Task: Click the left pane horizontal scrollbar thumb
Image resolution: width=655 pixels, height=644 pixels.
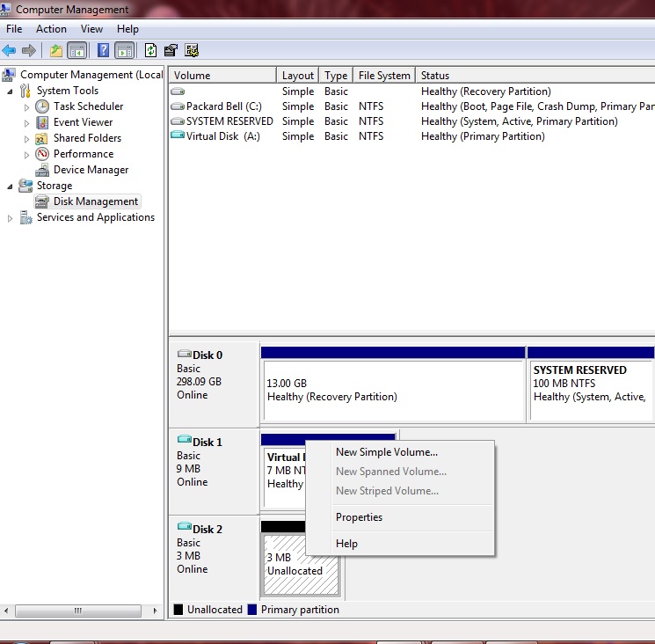Action: 78,611
